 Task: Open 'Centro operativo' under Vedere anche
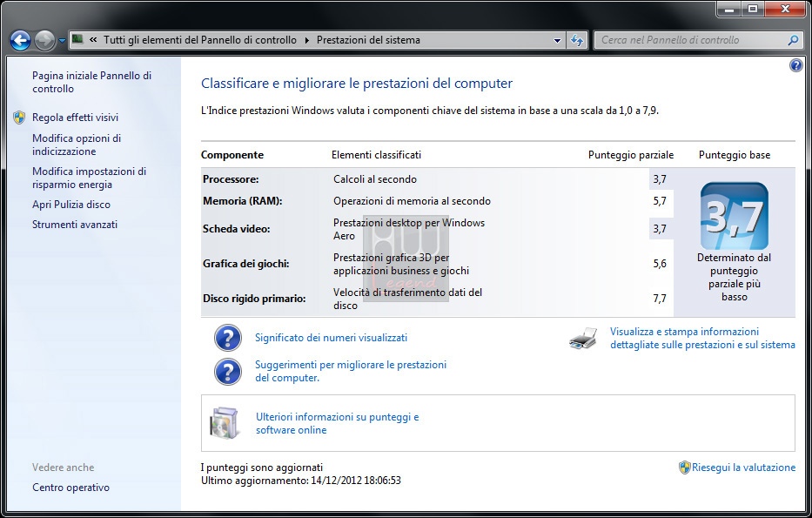click(71, 488)
